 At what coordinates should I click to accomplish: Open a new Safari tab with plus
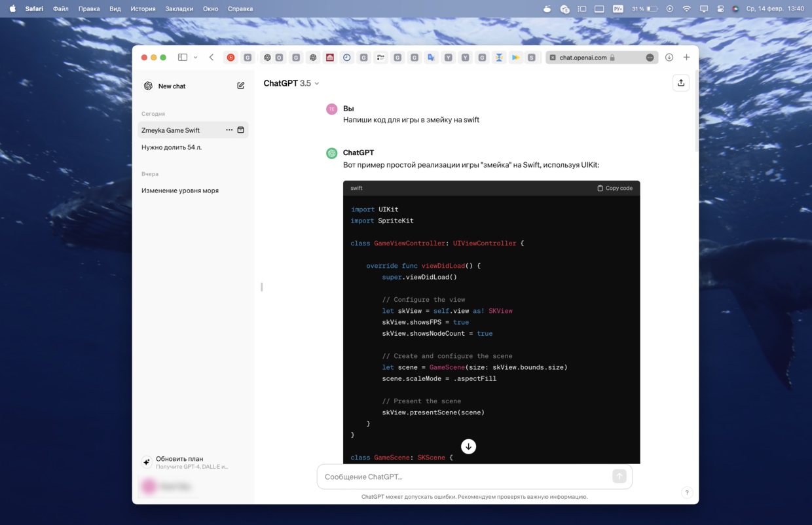686,58
